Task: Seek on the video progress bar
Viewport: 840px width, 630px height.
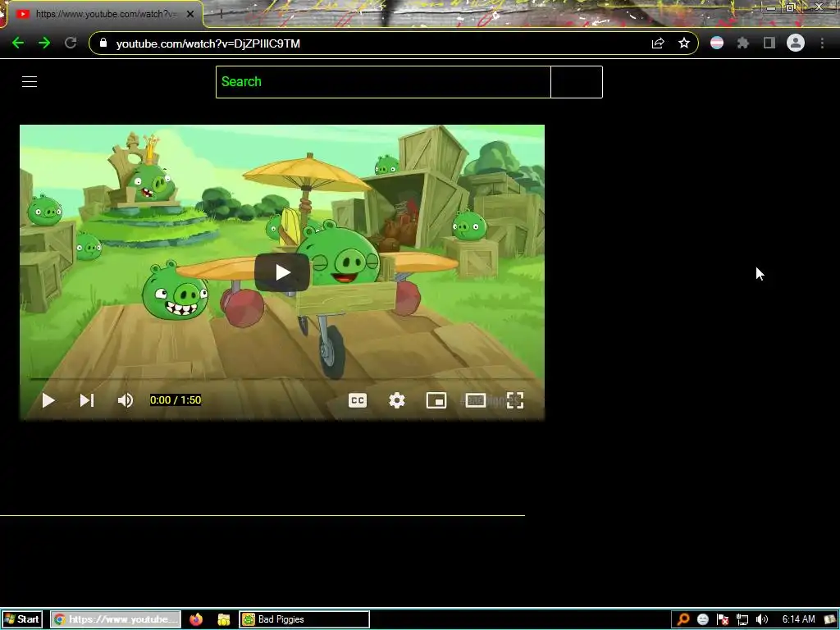Action: coord(282,379)
